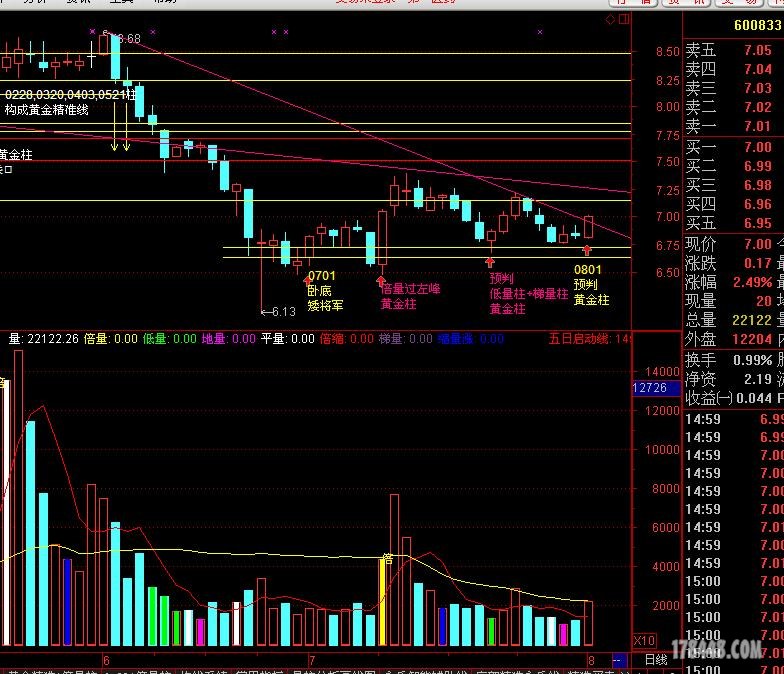The image size is (784, 674).
Task: Click the 0801 预判 黄金柱 annotation
Action: [x=591, y=284]
